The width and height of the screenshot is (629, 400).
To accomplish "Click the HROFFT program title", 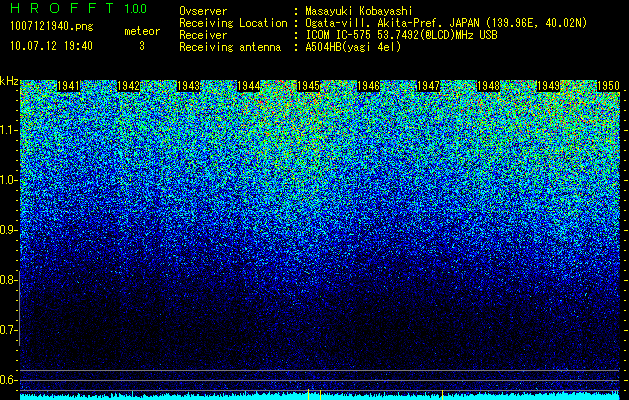I will (x=63, y=8).
